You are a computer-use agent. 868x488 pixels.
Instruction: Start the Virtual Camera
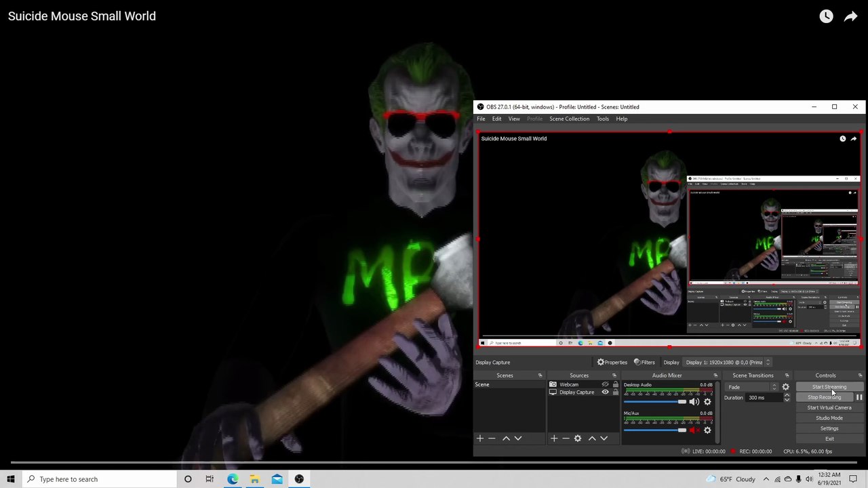pyautogui.click(x=829, y=407)
